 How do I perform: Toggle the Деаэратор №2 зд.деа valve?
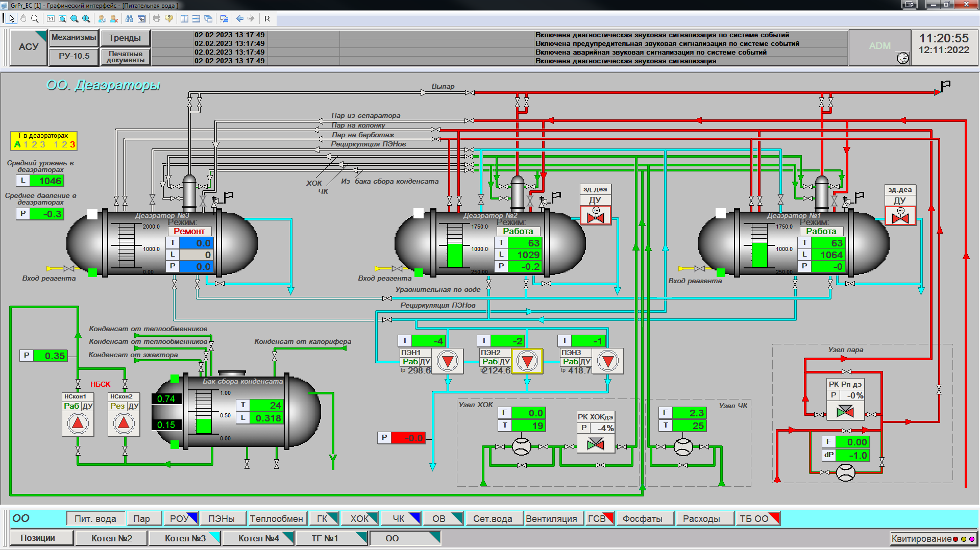[595, 216]
